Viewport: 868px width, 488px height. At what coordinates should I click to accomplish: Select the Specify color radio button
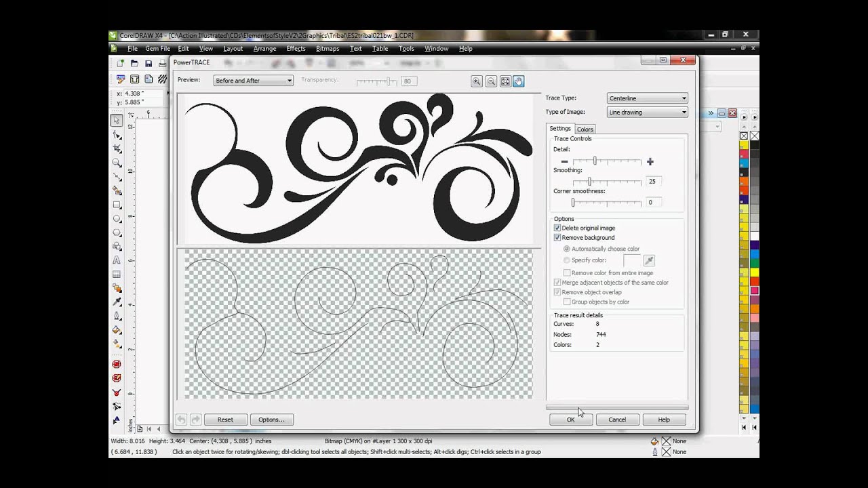click(x=567, y=260)
